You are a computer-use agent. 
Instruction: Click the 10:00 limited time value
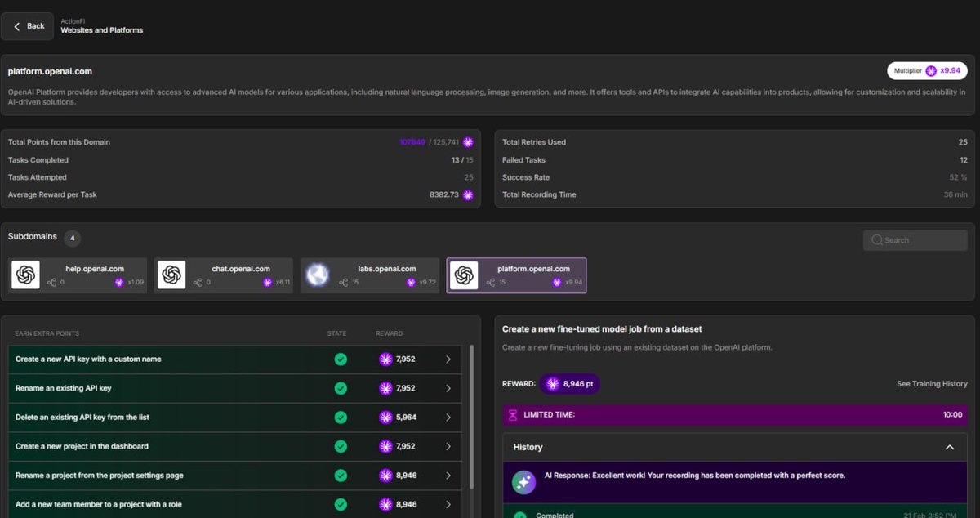952,415
